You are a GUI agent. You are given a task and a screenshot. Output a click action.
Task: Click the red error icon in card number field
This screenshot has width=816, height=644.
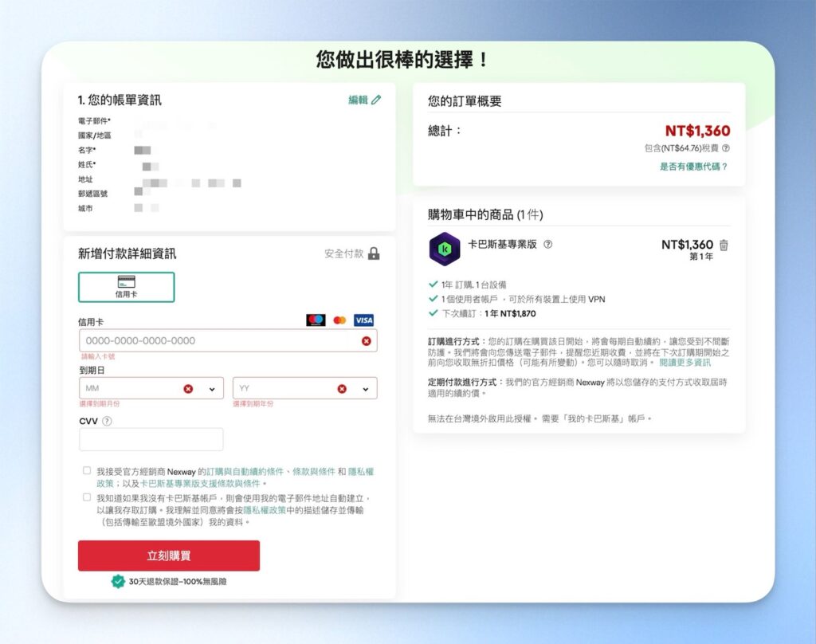(x=367, y=341)
